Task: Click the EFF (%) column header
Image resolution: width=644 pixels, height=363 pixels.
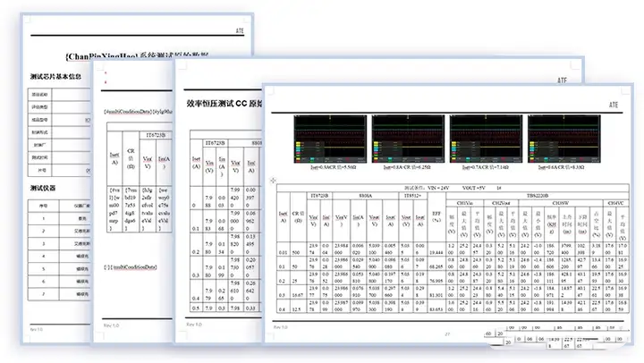Action: click(436, 217)
